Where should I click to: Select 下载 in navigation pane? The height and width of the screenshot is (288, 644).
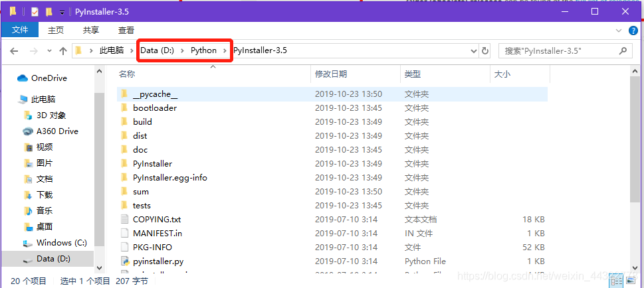[45, 195]
